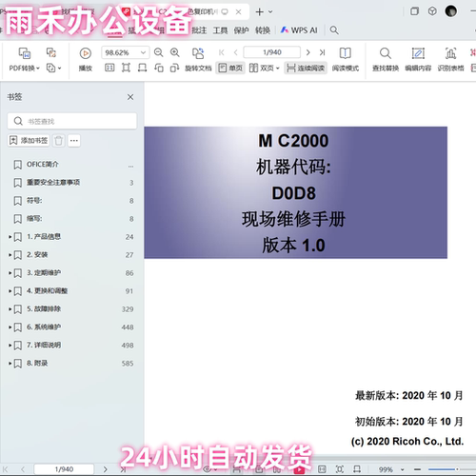Image resolution: width=476 pixels, height=476 pixels.
Task: Expand the 2. 安装 bookmark
Action: click(10, 255)
